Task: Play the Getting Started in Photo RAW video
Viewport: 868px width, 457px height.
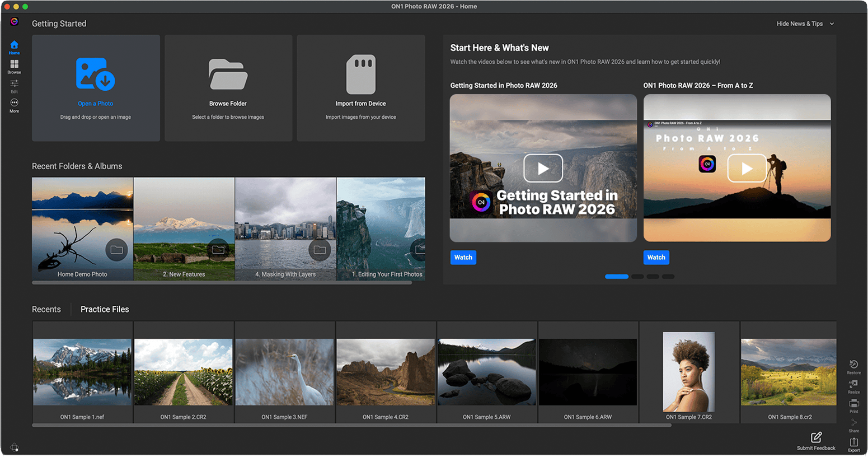Action: 543,168
